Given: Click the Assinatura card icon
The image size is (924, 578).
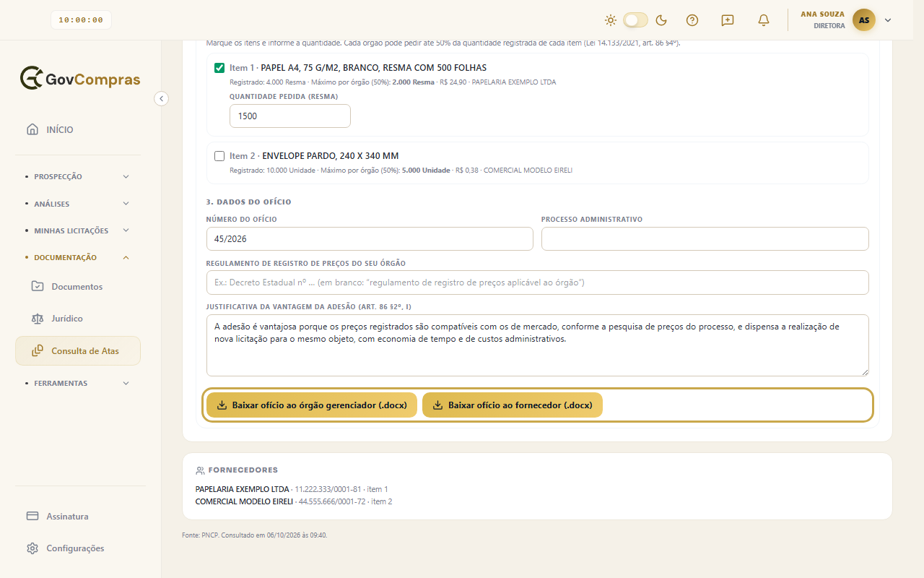Looking at the screenshot, I should tap(32, 516).
